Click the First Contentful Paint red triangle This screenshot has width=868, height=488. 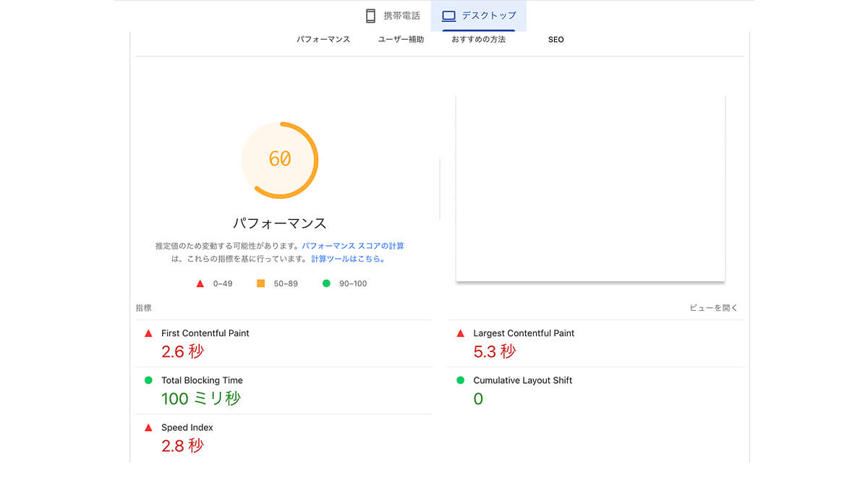pyautogui.click(x=148, y=333)
